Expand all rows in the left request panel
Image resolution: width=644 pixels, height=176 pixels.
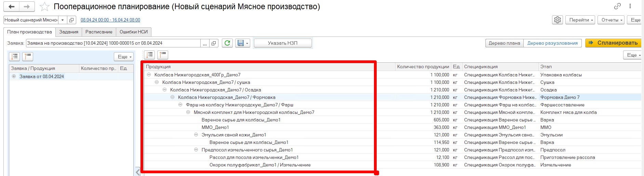click(15, 57)
